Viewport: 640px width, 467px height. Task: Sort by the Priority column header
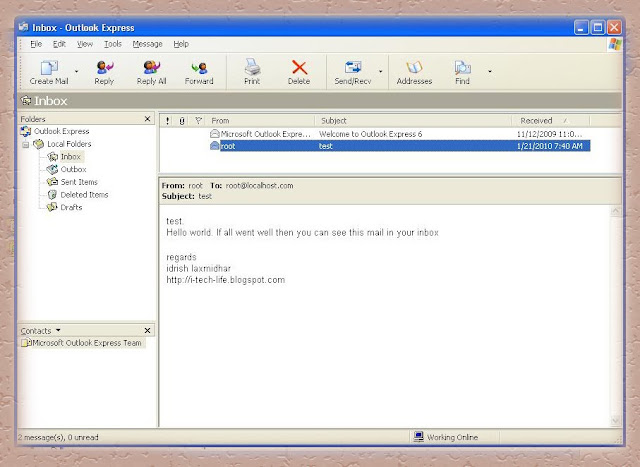(167, 121)
